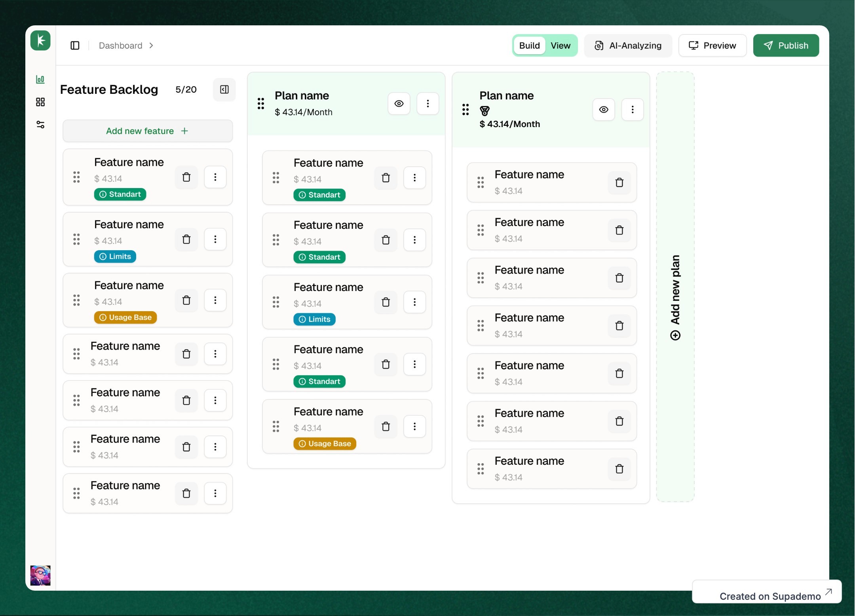
Task: Toggle the sidebar panel icon near Dashboard
Action: pyautogui.click(x=75, y=46)
